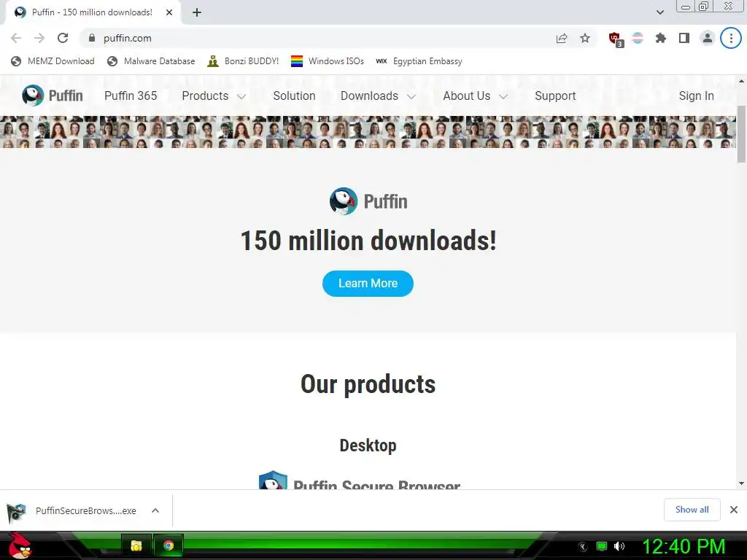The width and height of the screenshot is (747, 560).
Task: Close the downloads bar
Action: pos(734,510)
